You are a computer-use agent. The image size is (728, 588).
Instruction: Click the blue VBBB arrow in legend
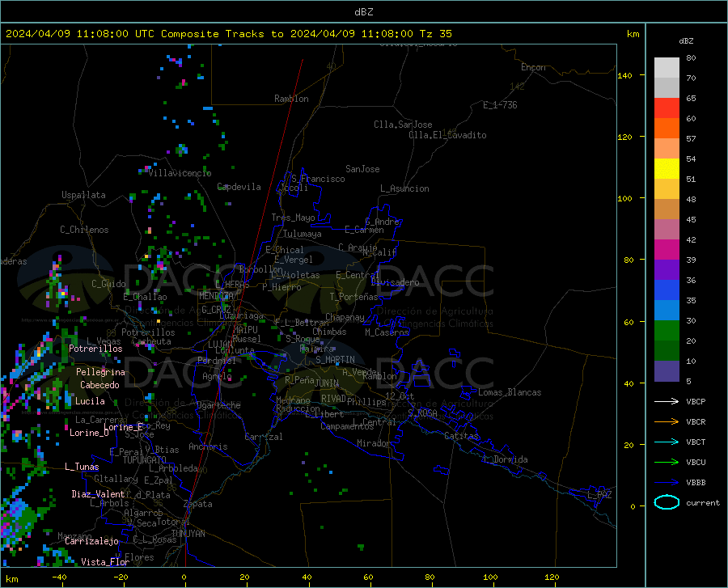click(x=667, y=483)
